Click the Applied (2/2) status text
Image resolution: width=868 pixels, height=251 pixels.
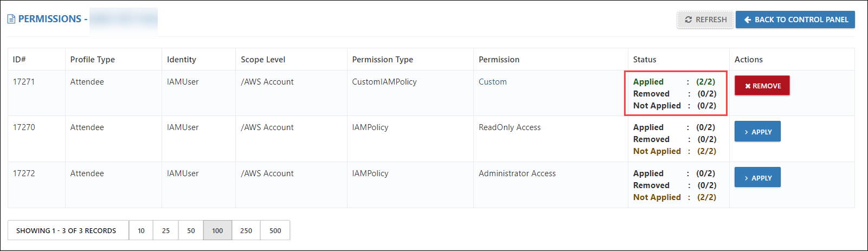point(674,82)
